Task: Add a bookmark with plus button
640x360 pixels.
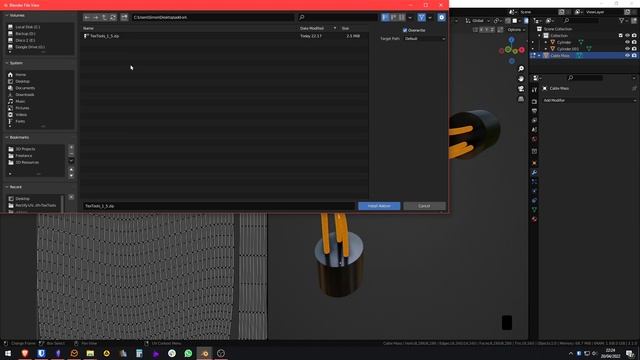Action: pos(71,147)
